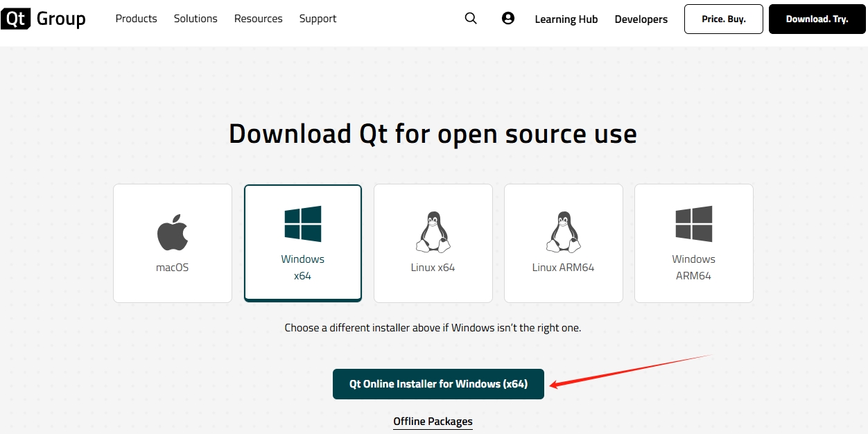Viewport: 868px width, 434px height.
Task: Open the user account icon
Action: 508,19
